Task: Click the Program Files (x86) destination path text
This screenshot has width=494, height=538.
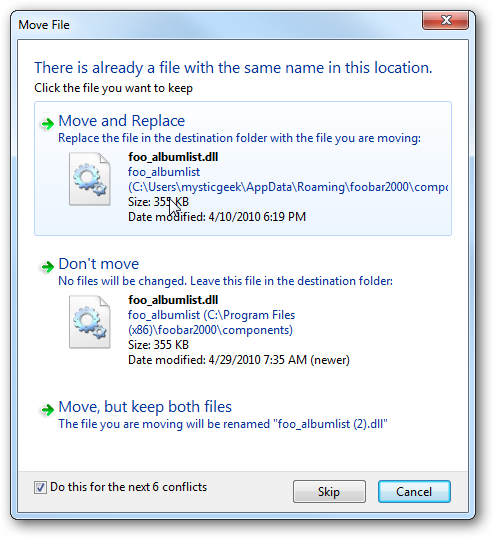Action: click(x=211, y=323)
